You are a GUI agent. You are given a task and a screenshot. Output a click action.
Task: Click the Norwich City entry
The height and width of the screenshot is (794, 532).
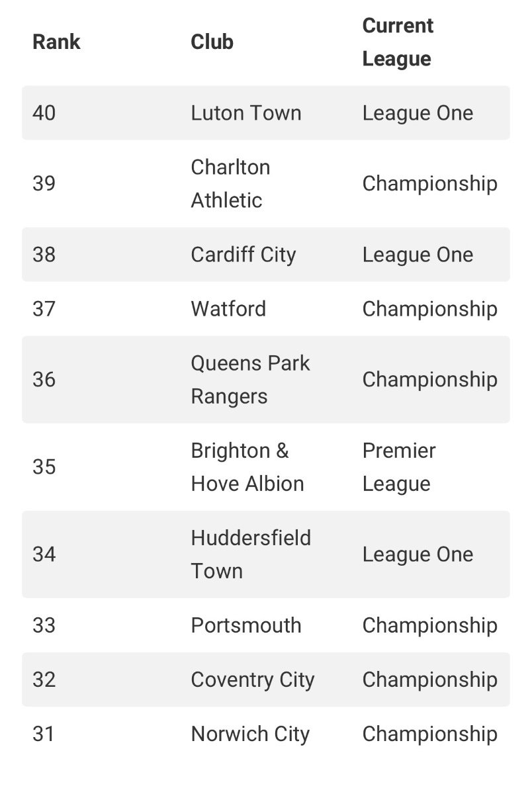(x=250, y=734)
